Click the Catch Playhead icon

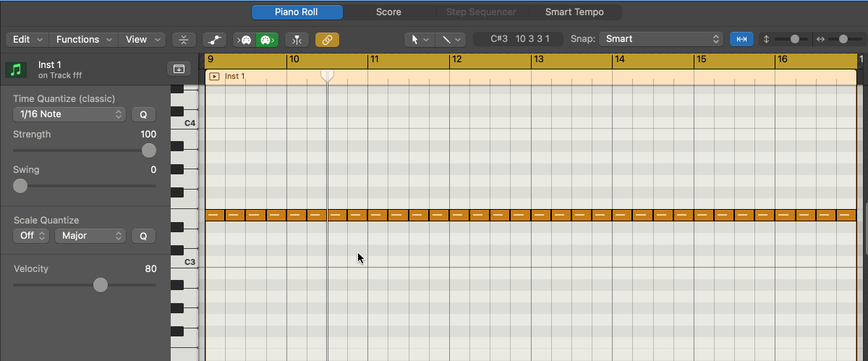click(x=297, y=40)
